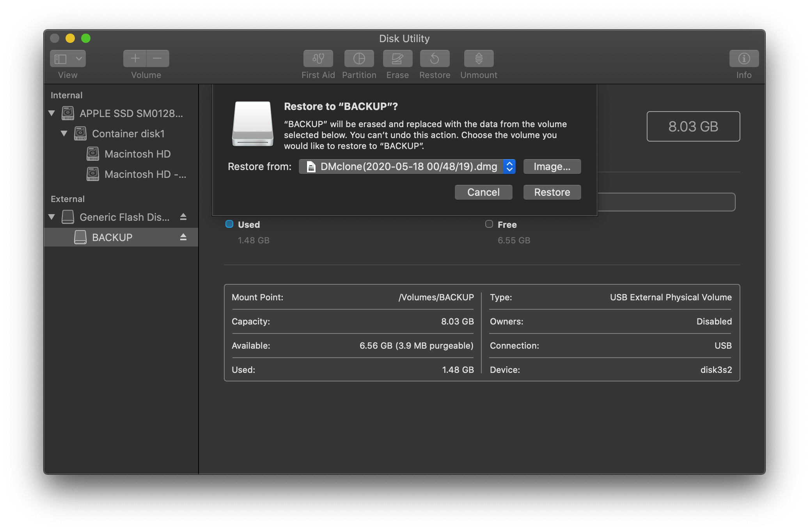The width and height of the screenshot is (809, 532).
Task: Click the 6.56 GB available value
Action: click(x=416, y=346)
